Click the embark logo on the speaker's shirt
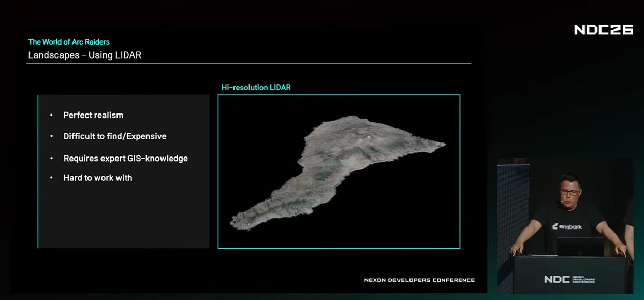This screenshot has width=644, height=300. (567, 226)
